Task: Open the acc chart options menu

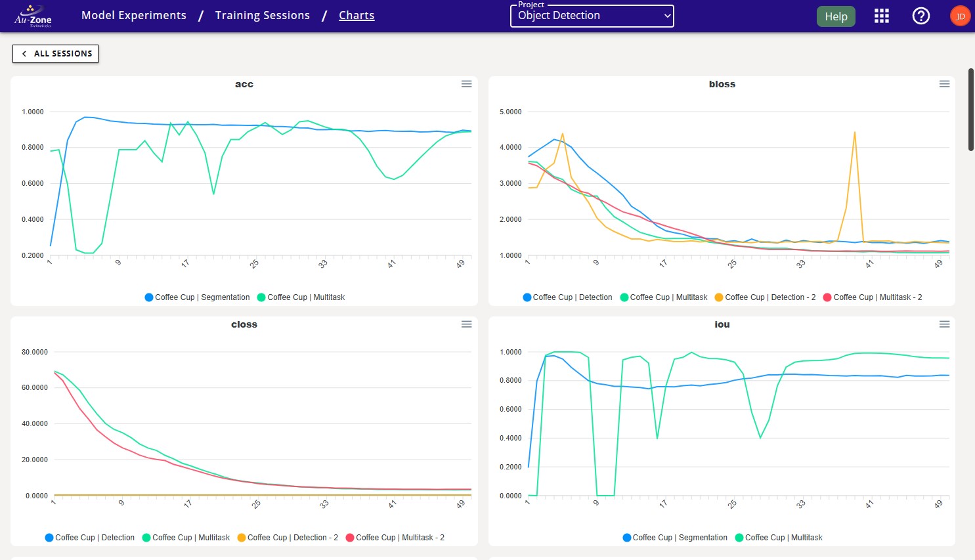Action: pos(466,84)
